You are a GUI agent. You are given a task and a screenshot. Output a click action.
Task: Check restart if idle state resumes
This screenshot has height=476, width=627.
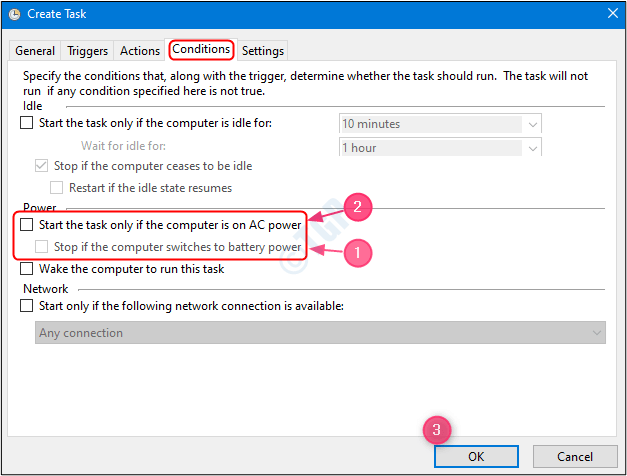click(57, 187)
